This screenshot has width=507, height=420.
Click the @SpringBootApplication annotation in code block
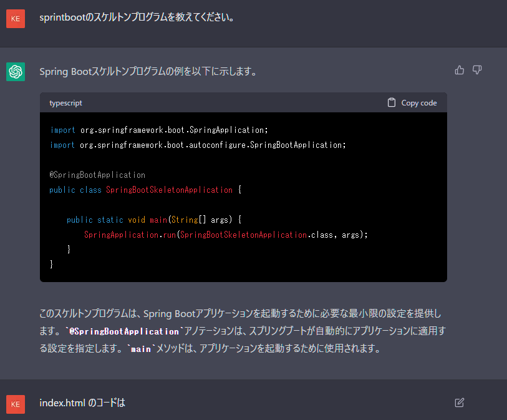coord(97,175)
